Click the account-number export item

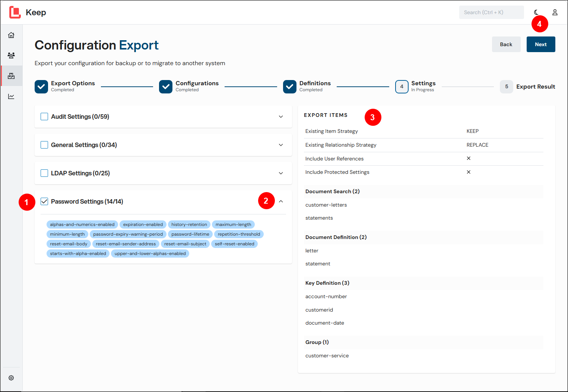click(326, 296)
